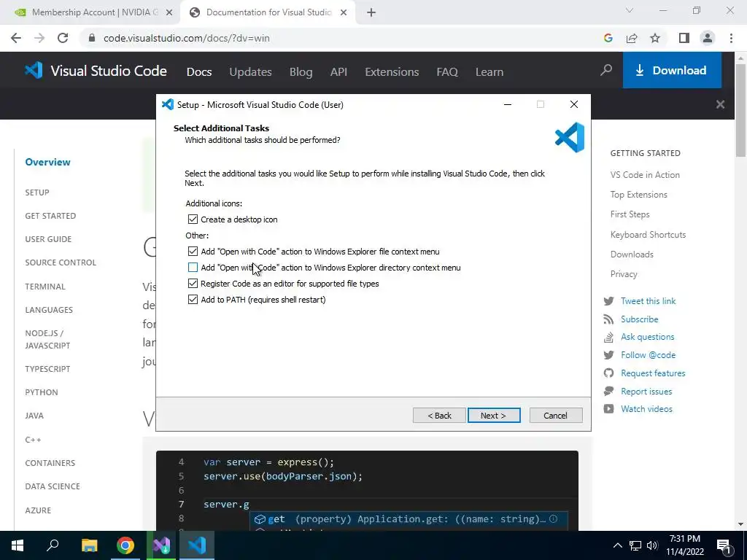Expand TERMINAL docs section

(x=45, y=286)
